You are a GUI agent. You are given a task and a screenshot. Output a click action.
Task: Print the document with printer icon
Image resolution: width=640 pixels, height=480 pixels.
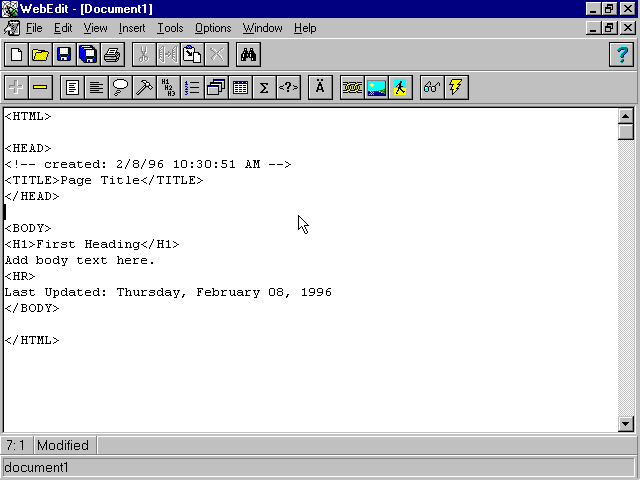coord(112,55)
